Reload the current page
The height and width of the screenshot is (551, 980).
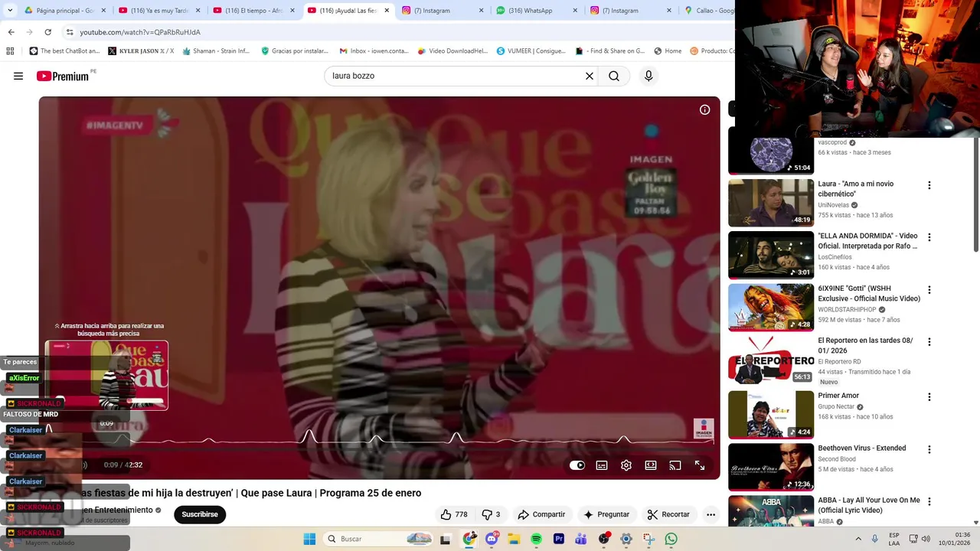coord(47,32)
